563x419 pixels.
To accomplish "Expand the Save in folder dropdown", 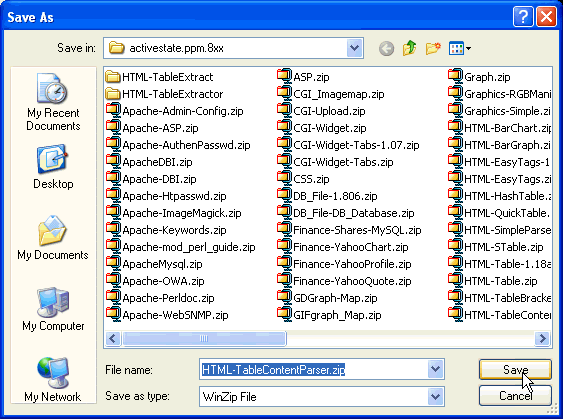I will [354, 48].
